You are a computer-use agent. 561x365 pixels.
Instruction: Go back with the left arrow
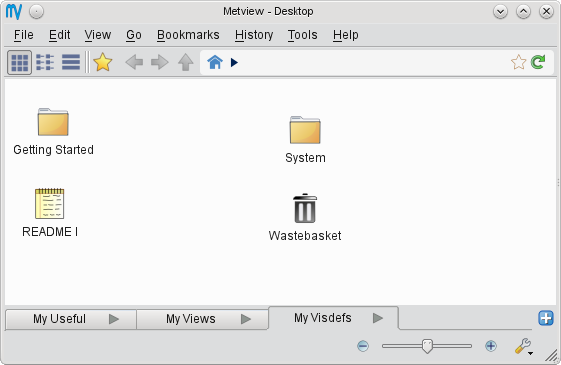click(x=134, y=62)
